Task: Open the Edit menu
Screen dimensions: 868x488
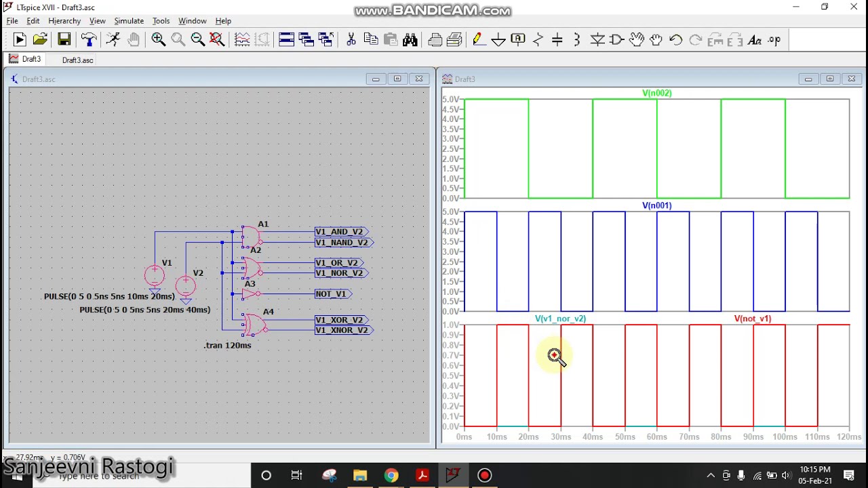Action: pos(33,21)
